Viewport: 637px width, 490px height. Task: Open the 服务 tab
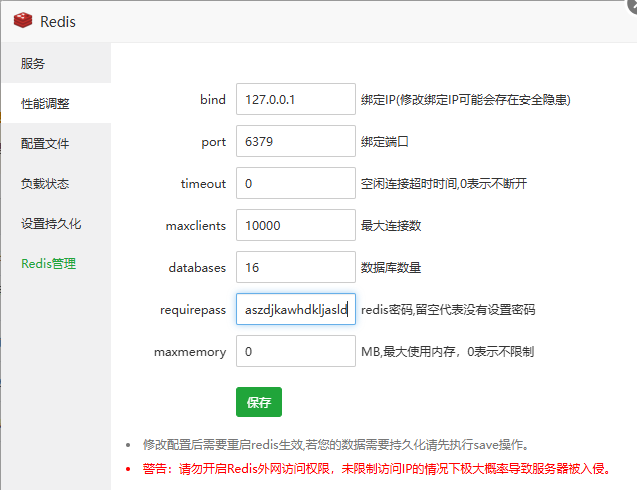pos(56,63)
